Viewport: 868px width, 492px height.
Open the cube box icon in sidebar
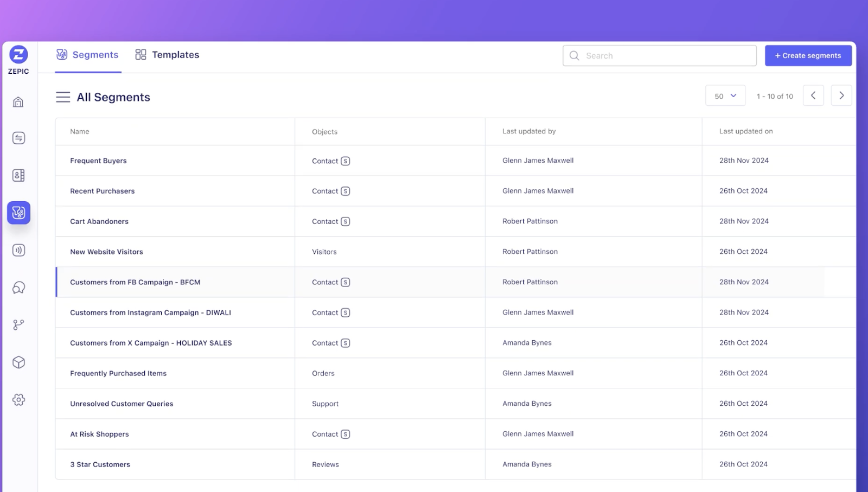tap(18, 362)
